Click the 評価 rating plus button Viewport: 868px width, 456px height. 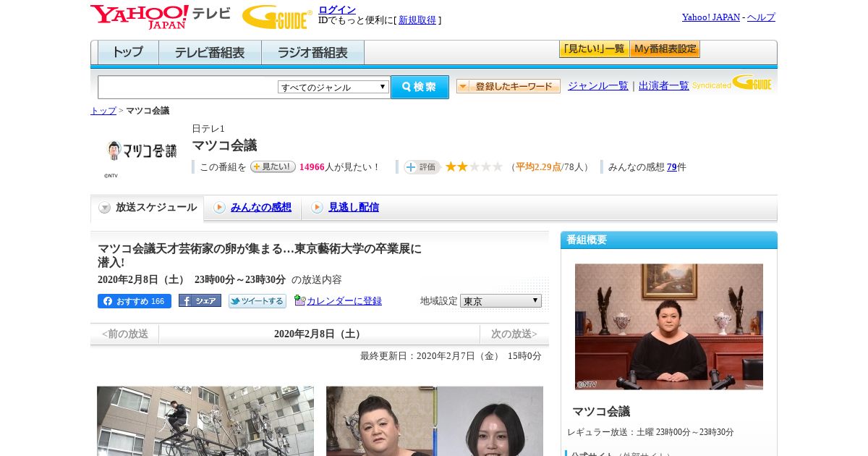click(422, 167)
